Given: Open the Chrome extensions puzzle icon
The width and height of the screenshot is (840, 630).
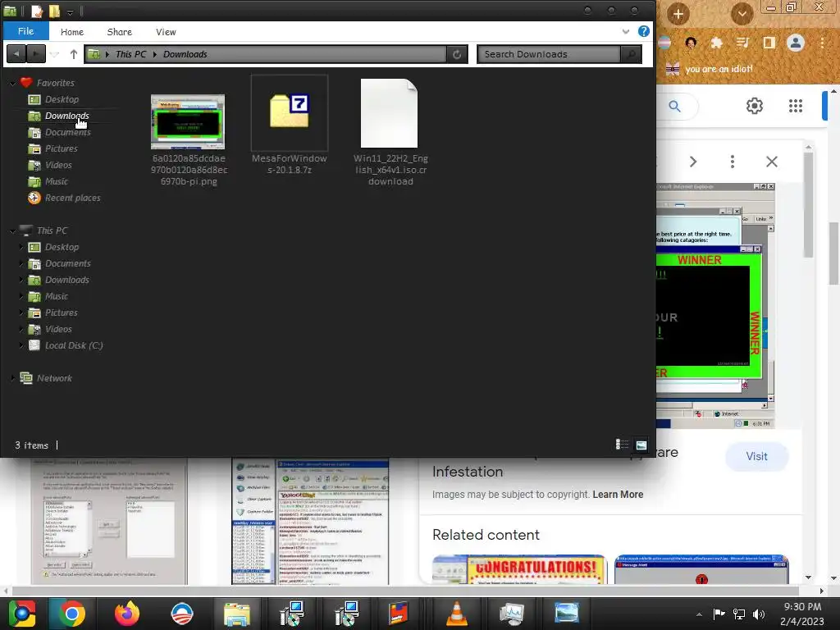Looking at the screenshot, I should click(716, 43).
